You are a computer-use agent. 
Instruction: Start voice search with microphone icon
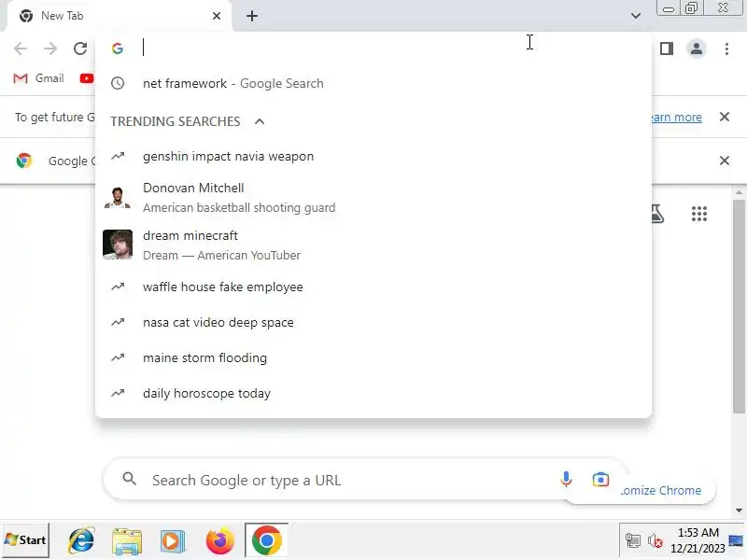566,479
